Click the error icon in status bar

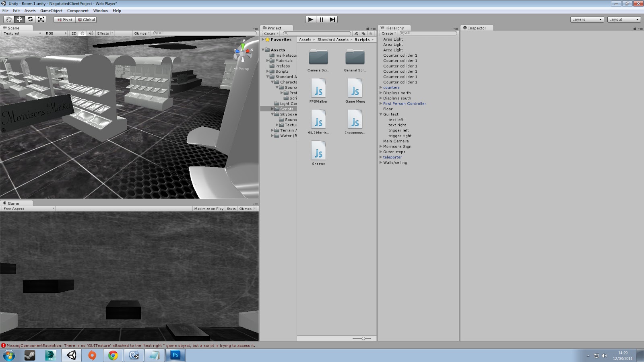point(3,346)
